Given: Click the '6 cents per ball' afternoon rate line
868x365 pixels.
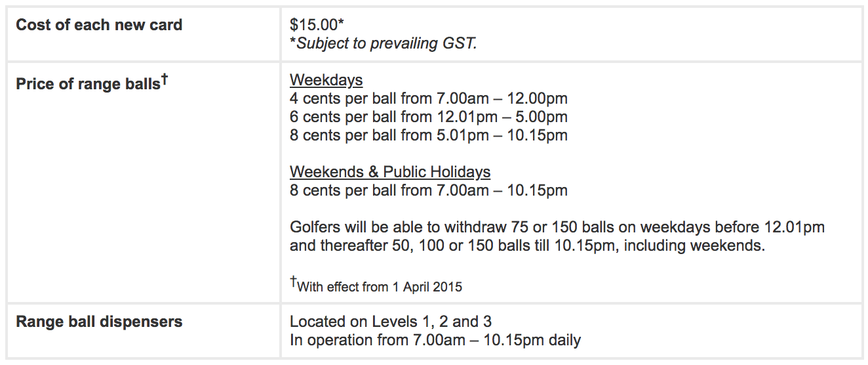Looking at the screenshot, I should tap(429, 117).
